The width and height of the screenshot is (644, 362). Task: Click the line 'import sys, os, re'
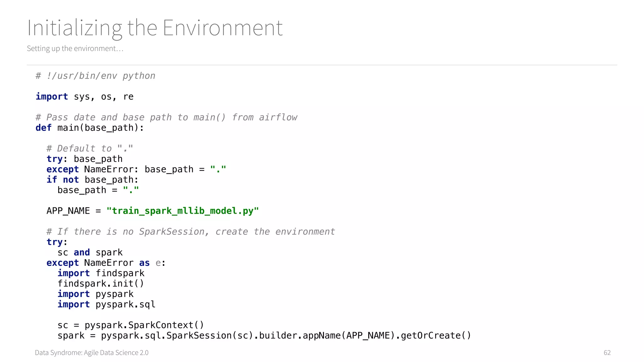point(85,96)
